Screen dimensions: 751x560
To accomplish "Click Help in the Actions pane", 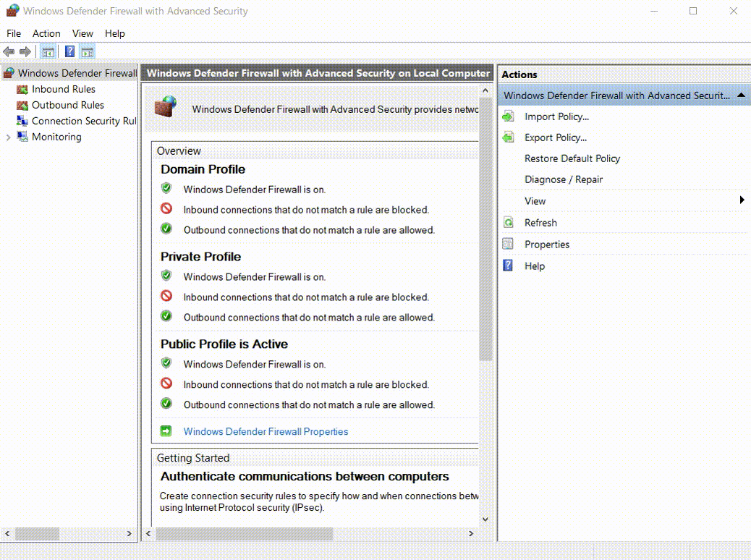I will 535,266.
